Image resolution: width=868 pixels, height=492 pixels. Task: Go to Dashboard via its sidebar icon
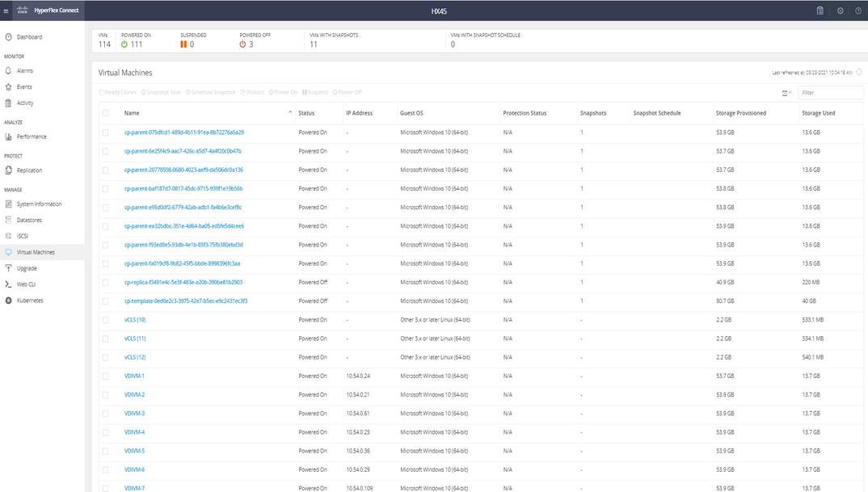point(8,37)
